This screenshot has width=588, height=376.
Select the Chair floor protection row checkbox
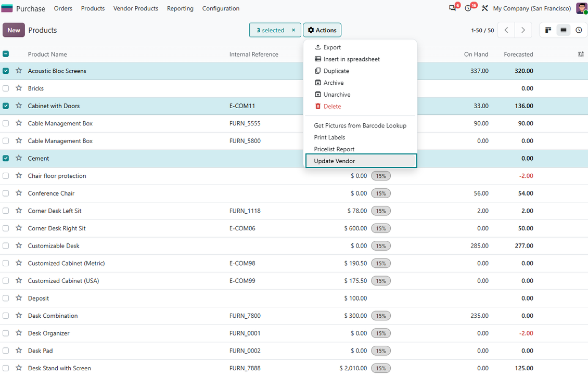[x=6, y=176]
